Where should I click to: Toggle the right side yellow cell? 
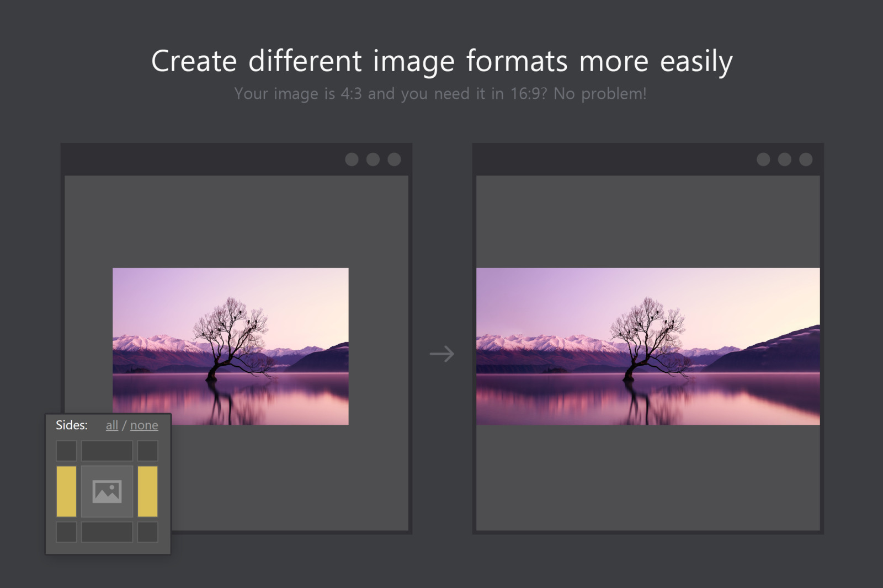point(147,491)
